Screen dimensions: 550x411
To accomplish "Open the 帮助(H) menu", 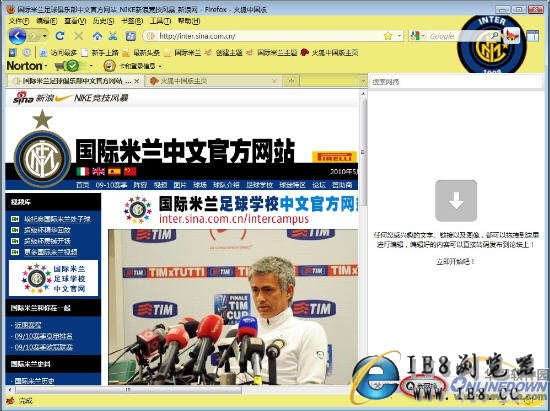I will pos(189,21).
